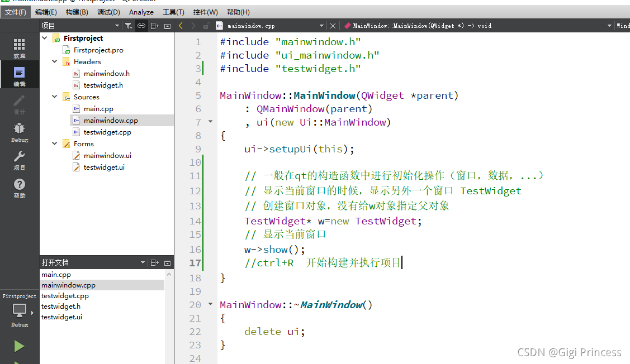Go back in editor navigation history
Image resolution: width=630 pixels, height=364 pixels.
pyautogui.click(x=181, y=26)
